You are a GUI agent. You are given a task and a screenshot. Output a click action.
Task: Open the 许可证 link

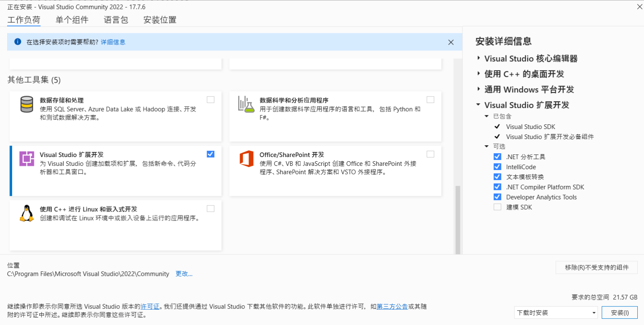point(150,307)
